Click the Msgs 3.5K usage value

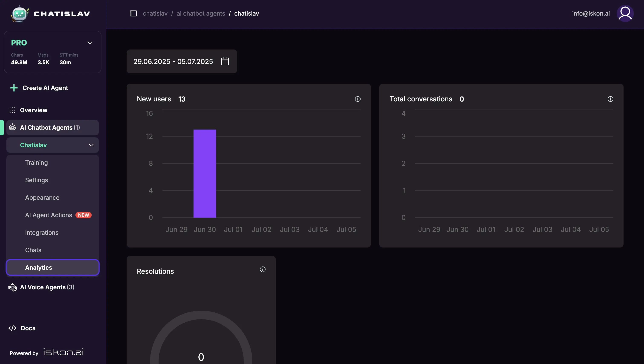pos(43,62)
